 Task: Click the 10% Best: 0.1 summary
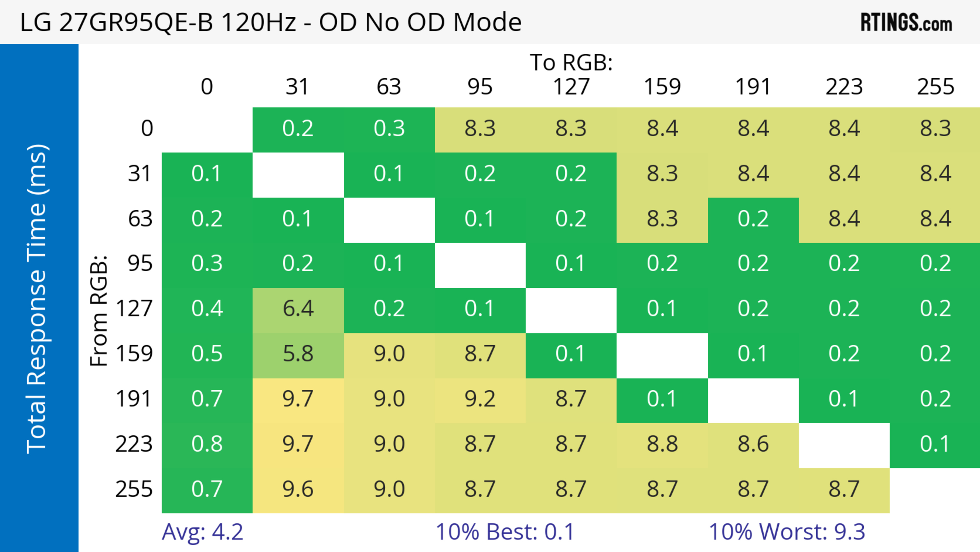505,532
